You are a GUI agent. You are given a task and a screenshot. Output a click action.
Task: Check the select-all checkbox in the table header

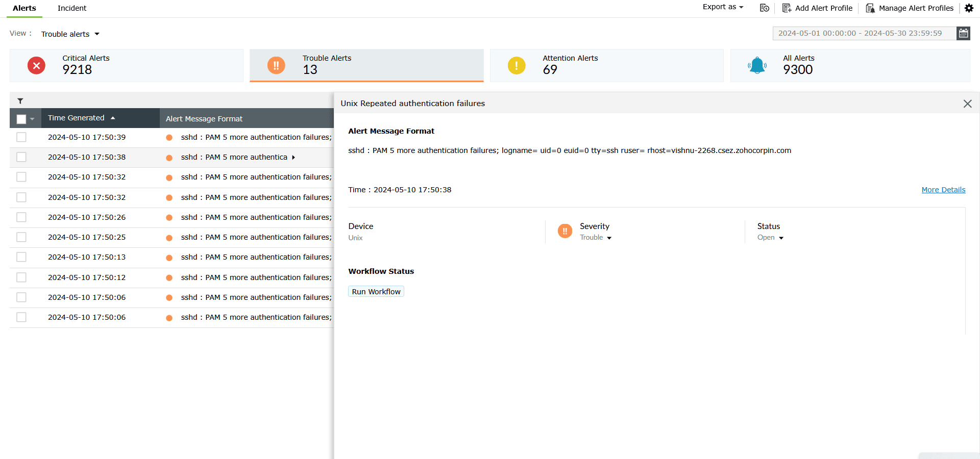point(20,118)
